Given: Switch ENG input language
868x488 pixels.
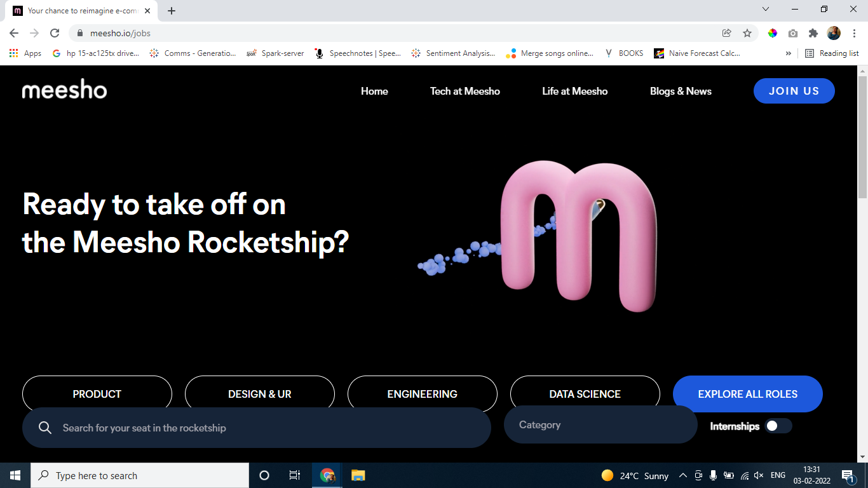Looking at the screenshot, I should [778, 475].
